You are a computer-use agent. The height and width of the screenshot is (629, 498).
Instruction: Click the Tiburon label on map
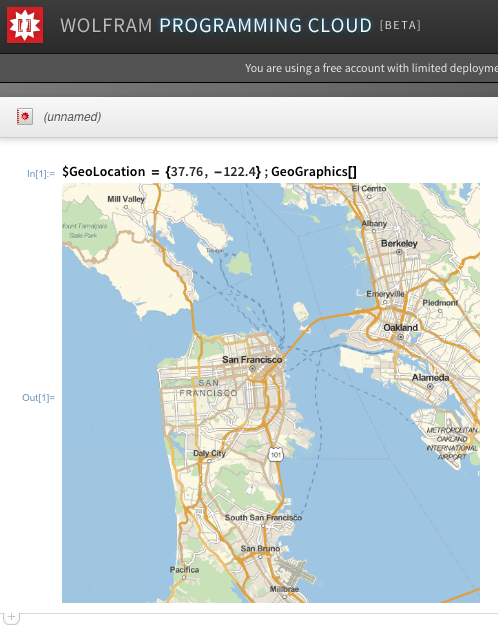(215, 250)
